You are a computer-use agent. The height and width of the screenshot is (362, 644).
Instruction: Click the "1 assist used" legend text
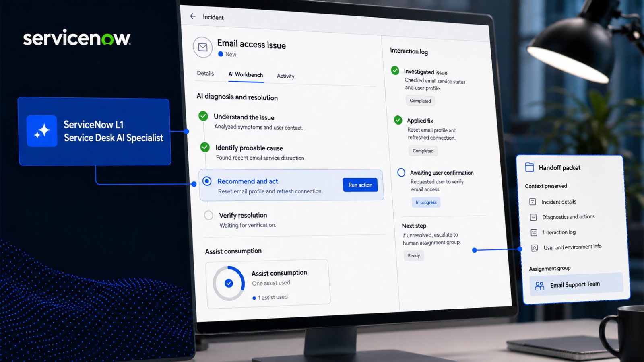[x=272, y=298]
